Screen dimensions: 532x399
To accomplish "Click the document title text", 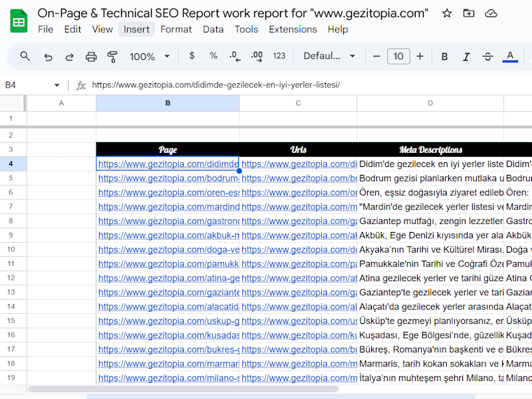I will [x=233, y=13].
